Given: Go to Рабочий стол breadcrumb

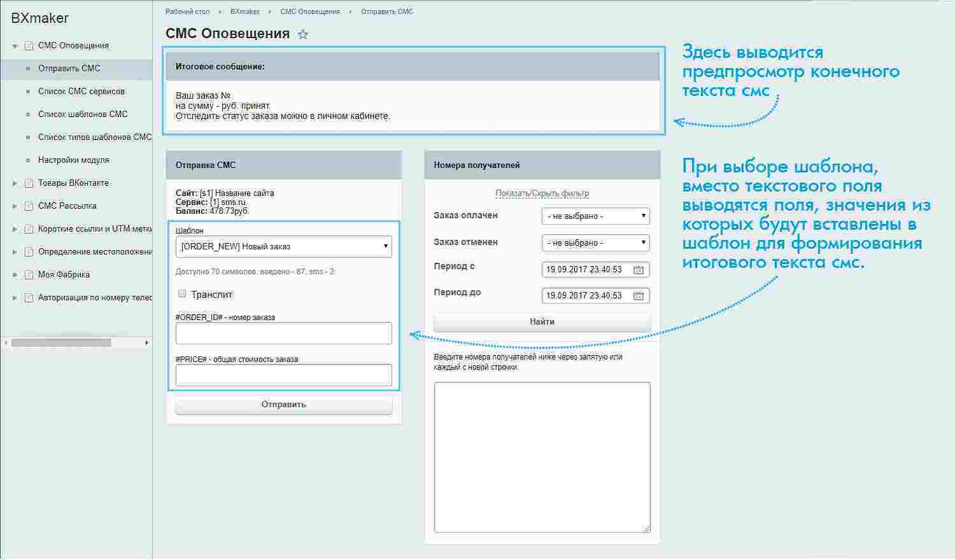Looking at the screenshot, I should [x=188, y=11].
